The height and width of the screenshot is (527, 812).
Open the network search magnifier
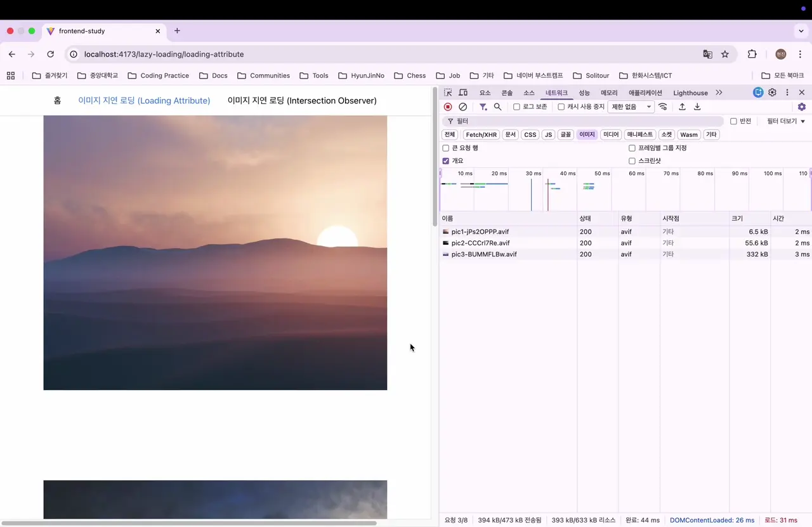point(498,107)
